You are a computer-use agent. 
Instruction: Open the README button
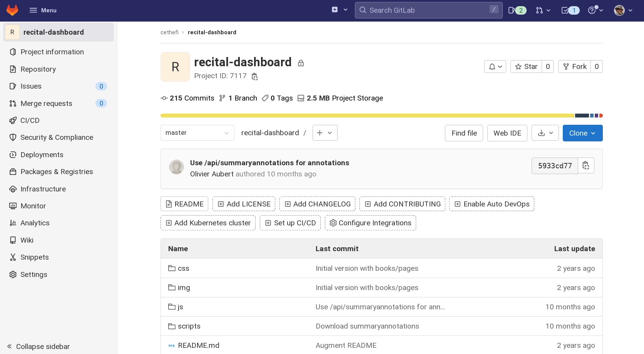click(x=184, y=204)
